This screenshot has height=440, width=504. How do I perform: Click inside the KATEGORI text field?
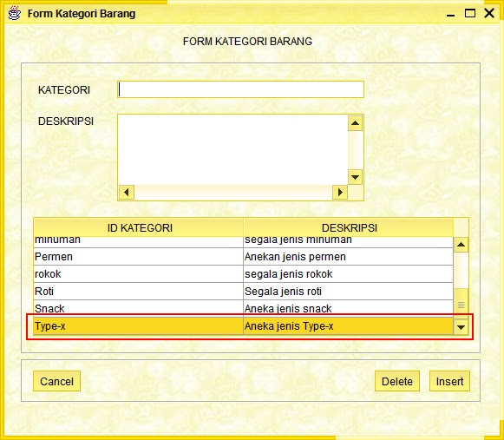[241, 89]
